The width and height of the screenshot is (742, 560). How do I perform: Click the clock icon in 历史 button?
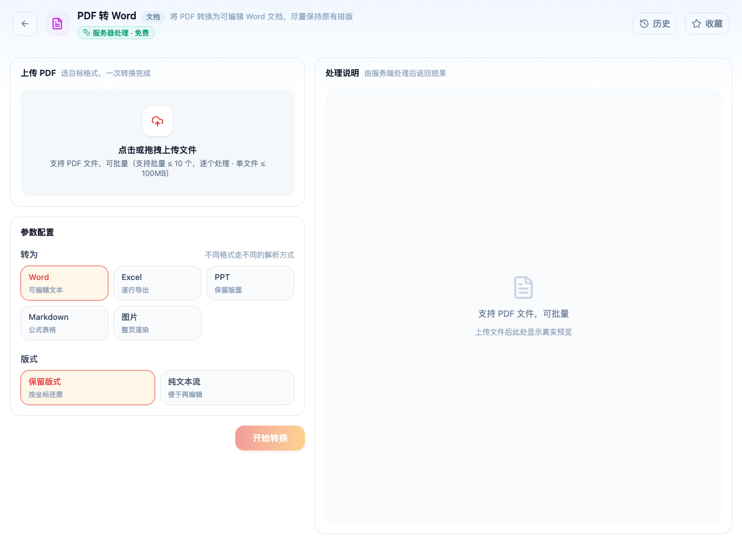coord(644,24)
